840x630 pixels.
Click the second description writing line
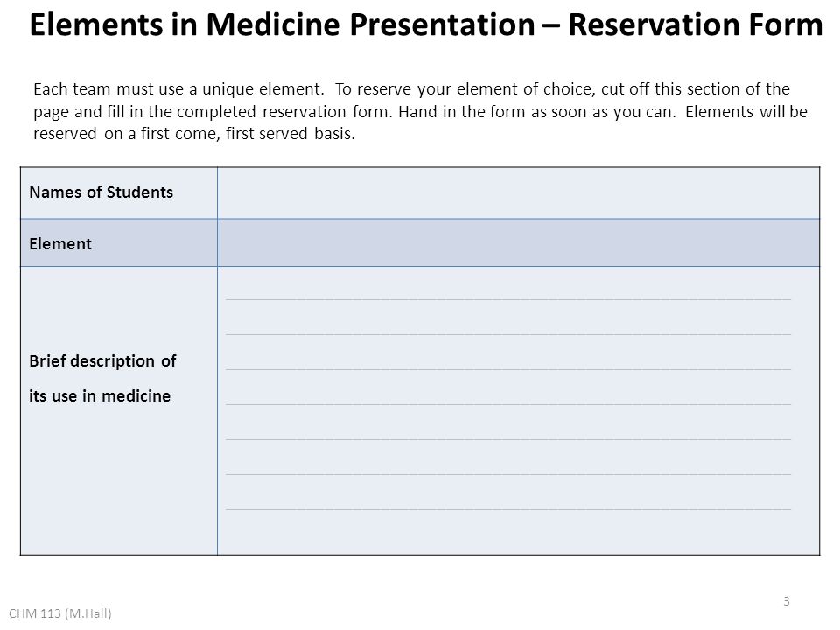(x=507, y=335)
